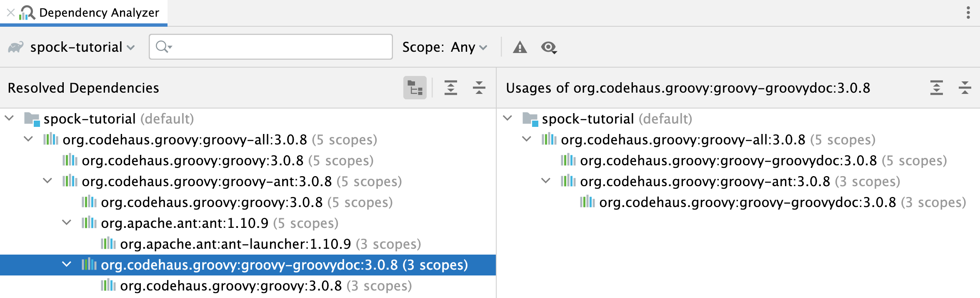Screen dimensions: 980x298
Task: Collapse the org.apache.ant:ant:1.10.9 node
Action: [67, 222]
